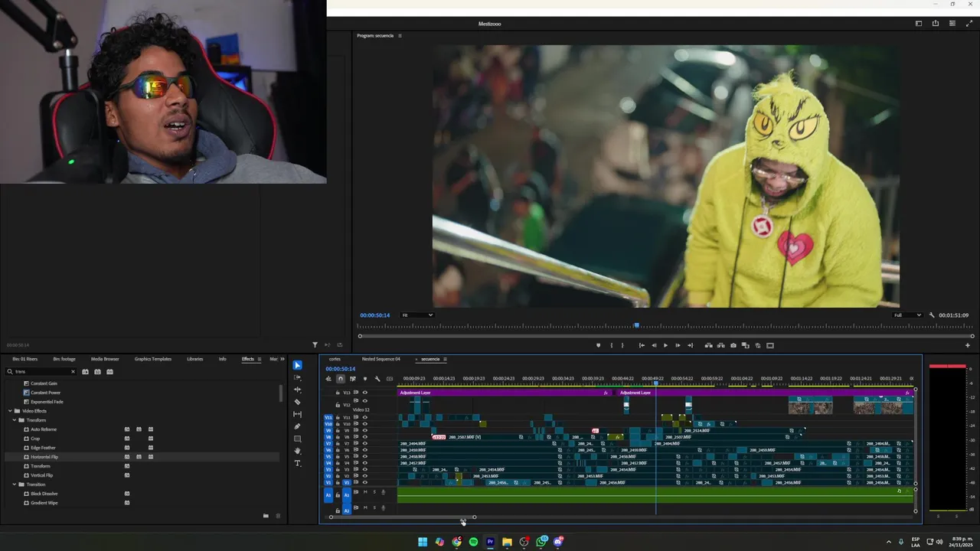The width and height of the screenshot is (980, 551).
Task: Click Mark In bracket icon
Action: click(x=611, y=345)
